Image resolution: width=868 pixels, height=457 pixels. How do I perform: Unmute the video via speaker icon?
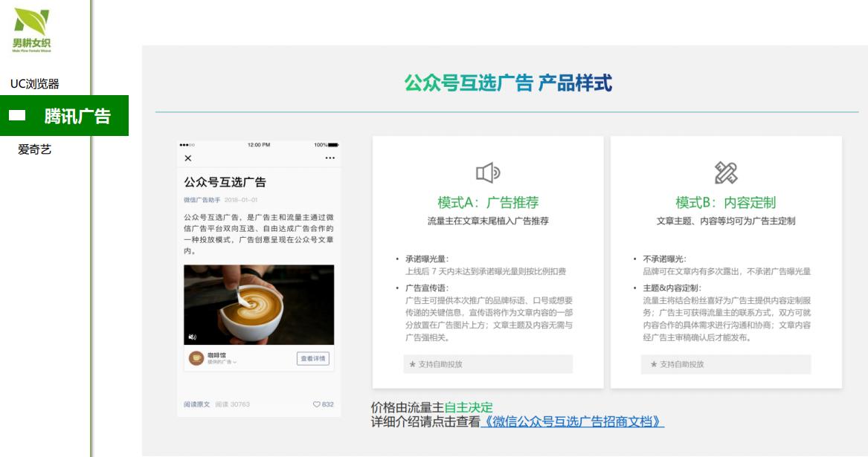click(x=192, y=337)
